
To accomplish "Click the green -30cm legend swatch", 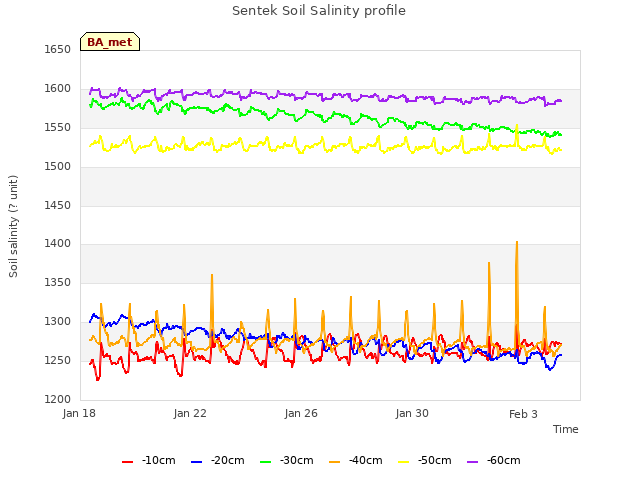I will (265, 462).
